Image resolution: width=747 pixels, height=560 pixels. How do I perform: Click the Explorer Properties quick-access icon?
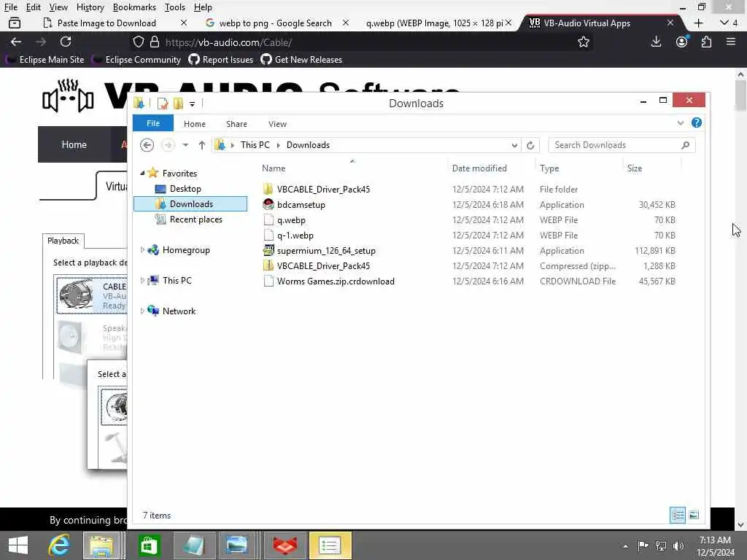pos(163,104)
